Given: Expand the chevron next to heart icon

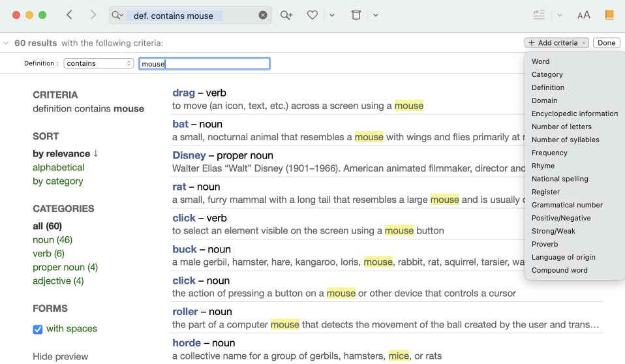Looking at the screenshot, I should pyautogui.click(x=332, y=15).
